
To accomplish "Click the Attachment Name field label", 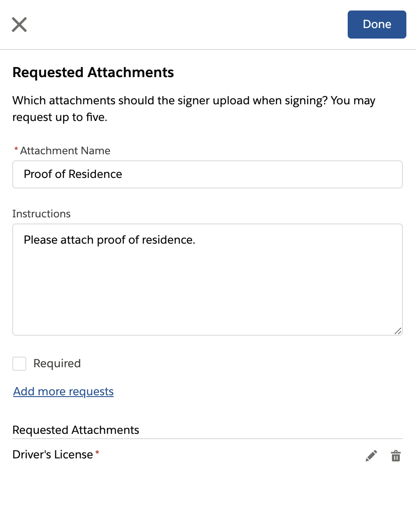I will point(65,151).
